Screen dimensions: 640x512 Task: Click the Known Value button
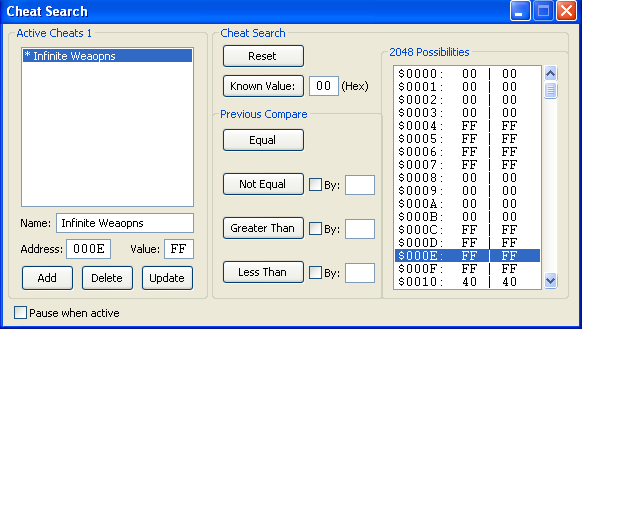pos(263,86)
